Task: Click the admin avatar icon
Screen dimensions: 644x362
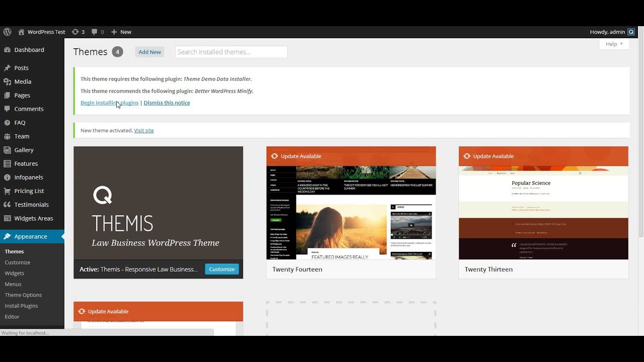Action: coord(631,32)
